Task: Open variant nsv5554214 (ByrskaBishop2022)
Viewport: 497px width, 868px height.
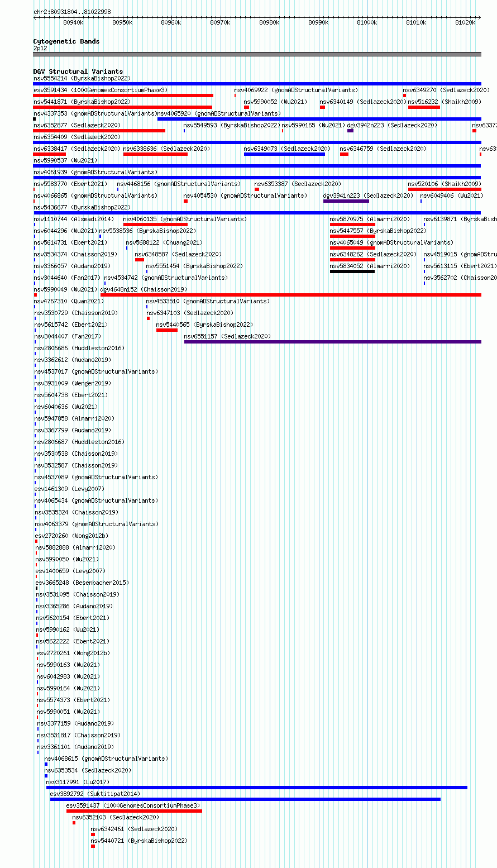Action: (x=82, y=78)
